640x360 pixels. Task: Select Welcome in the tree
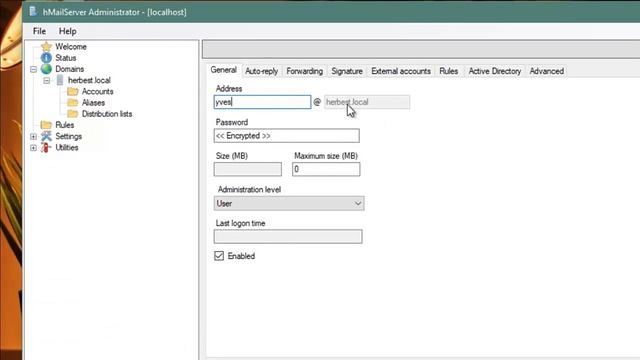point(71,47)
